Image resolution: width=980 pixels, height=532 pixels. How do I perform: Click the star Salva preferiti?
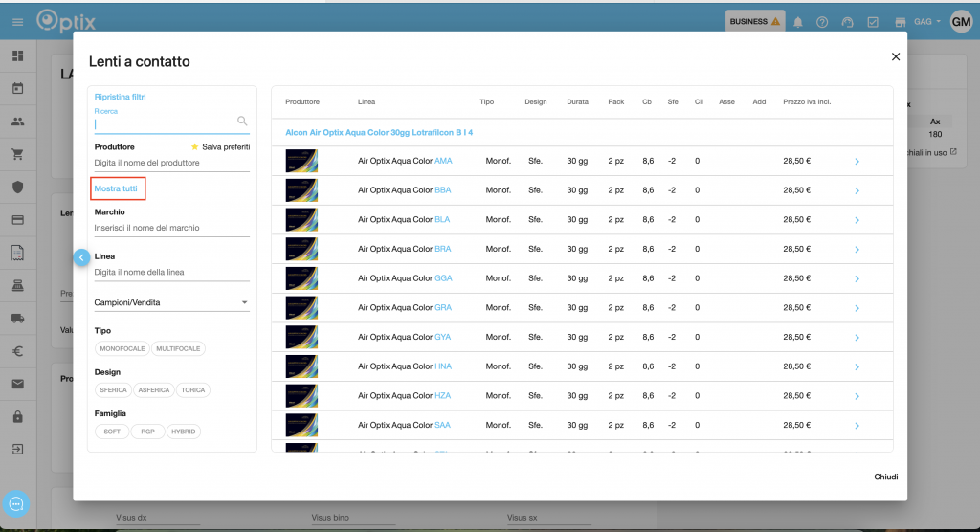coord(195,147)
